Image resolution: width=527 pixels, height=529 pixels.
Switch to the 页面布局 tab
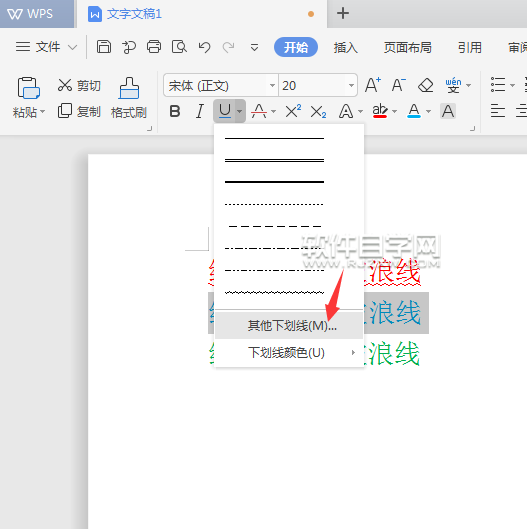pyautogui.click(x=408, y=48)
